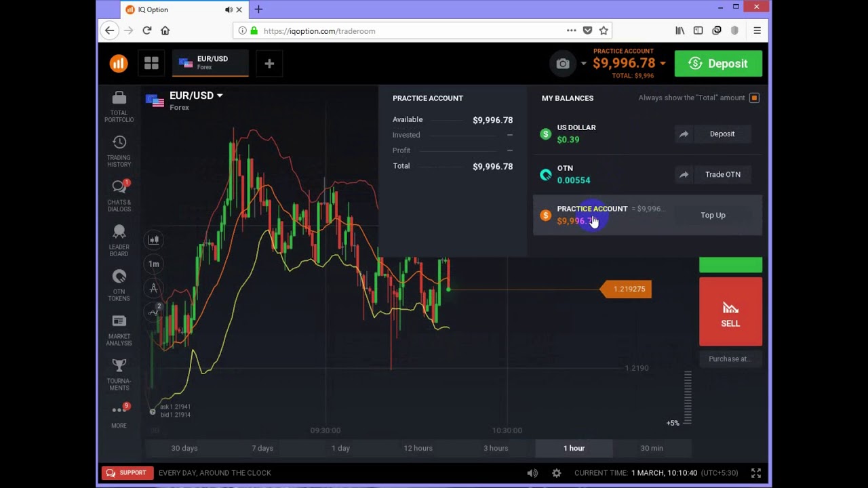This screenshot has width=868, height=488.
Task: Select the 1 hour time range
Action: 574,448
